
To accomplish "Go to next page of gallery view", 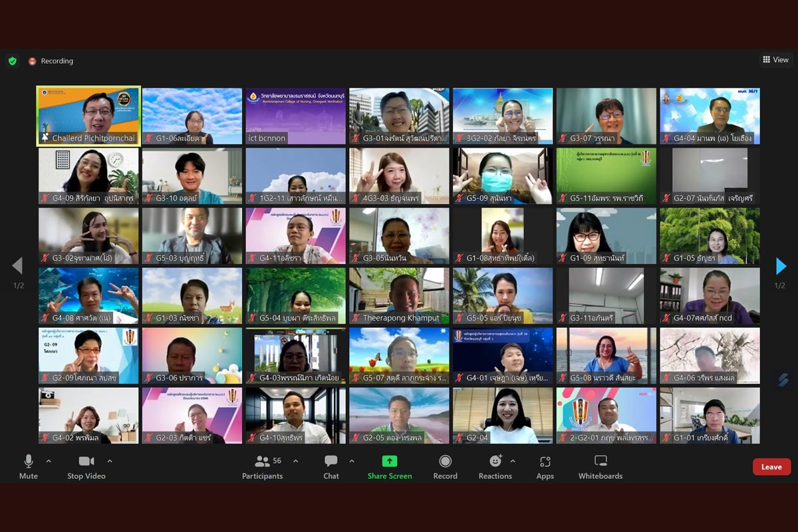I will (781, 266).
